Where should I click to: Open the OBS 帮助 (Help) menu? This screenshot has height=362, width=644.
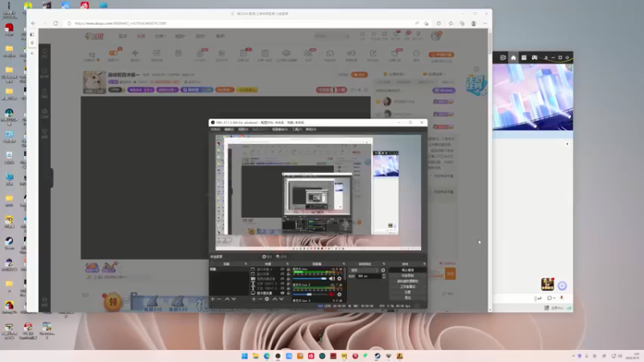point(311,130)
